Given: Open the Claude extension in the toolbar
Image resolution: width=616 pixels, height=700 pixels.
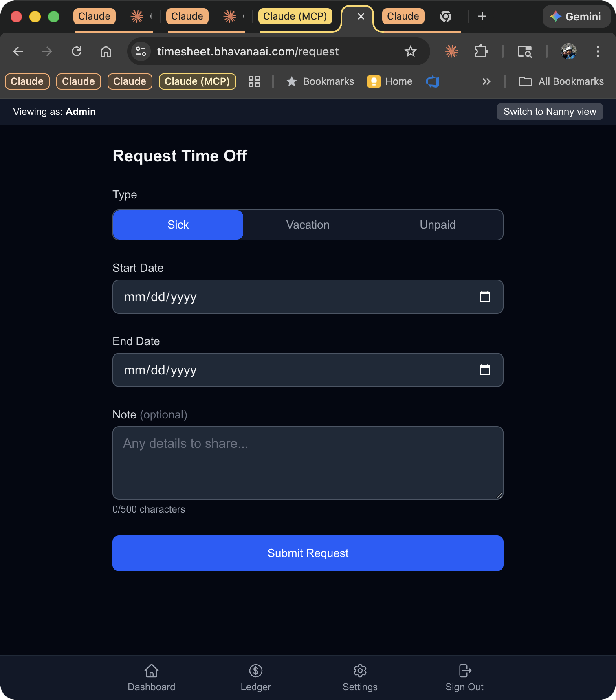Looking at the screenshot, I should coord(451,51).
